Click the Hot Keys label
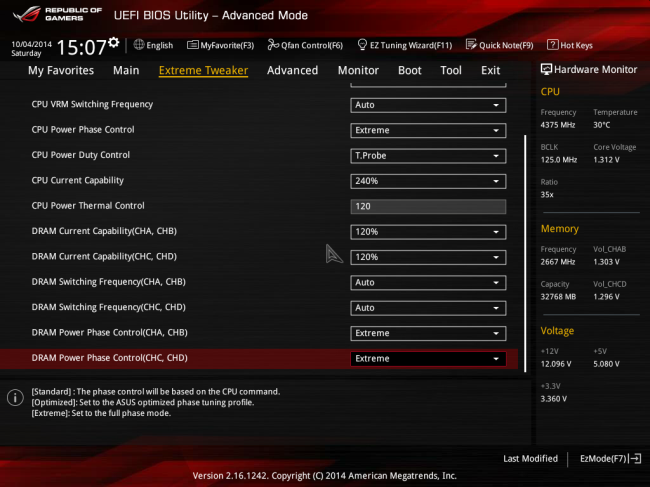 point(576,45)
